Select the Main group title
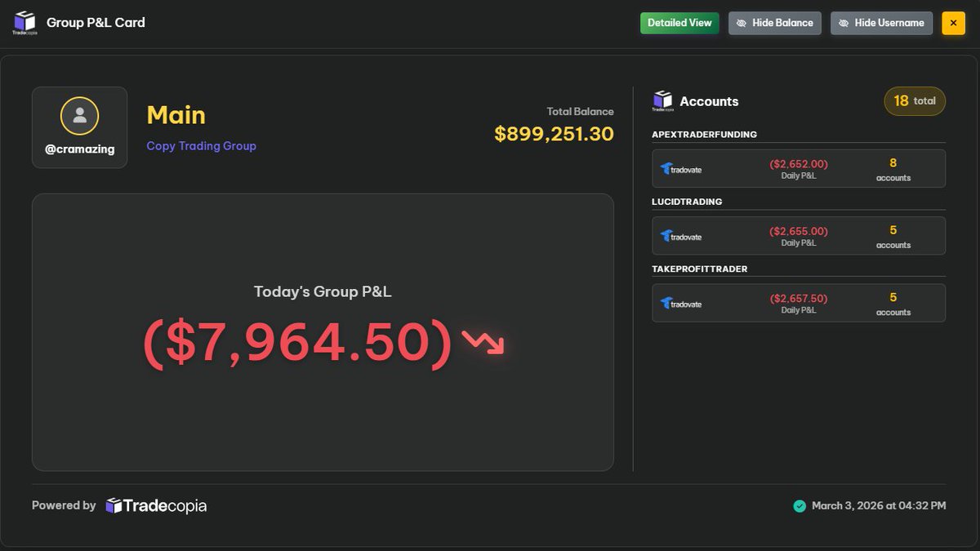 pos(176,115)
